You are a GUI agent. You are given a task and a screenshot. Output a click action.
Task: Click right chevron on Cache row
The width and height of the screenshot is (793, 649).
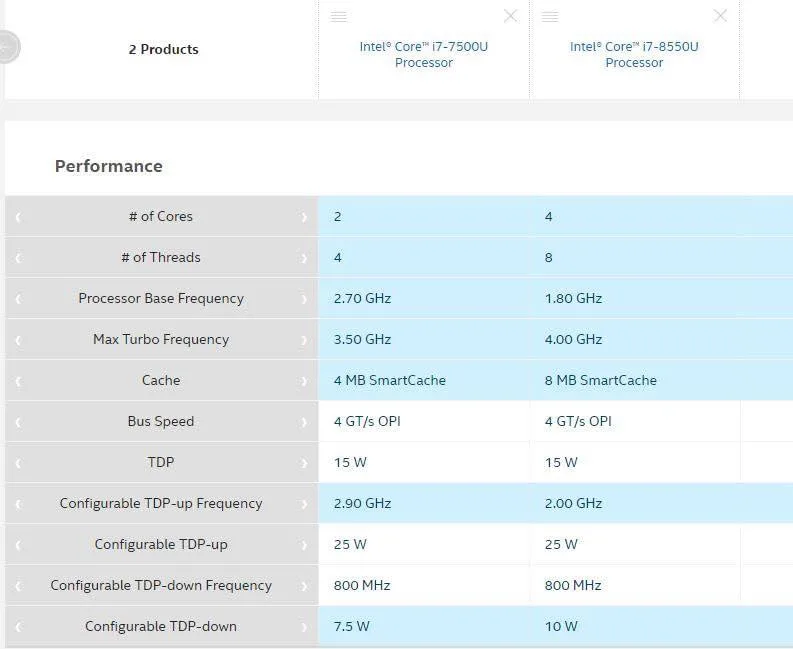[304, 381]
